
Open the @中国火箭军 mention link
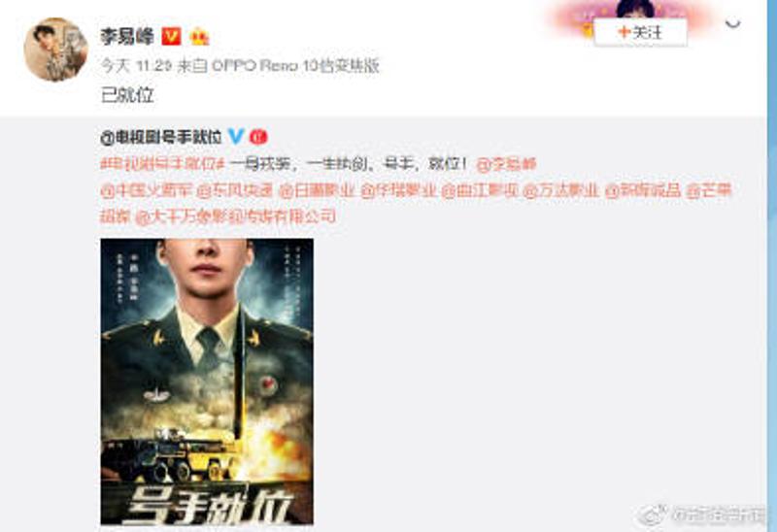[146, 190]
